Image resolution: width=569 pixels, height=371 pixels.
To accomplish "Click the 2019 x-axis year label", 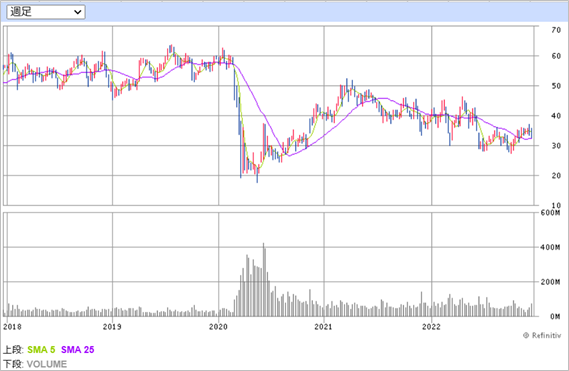I will (112, 327).
